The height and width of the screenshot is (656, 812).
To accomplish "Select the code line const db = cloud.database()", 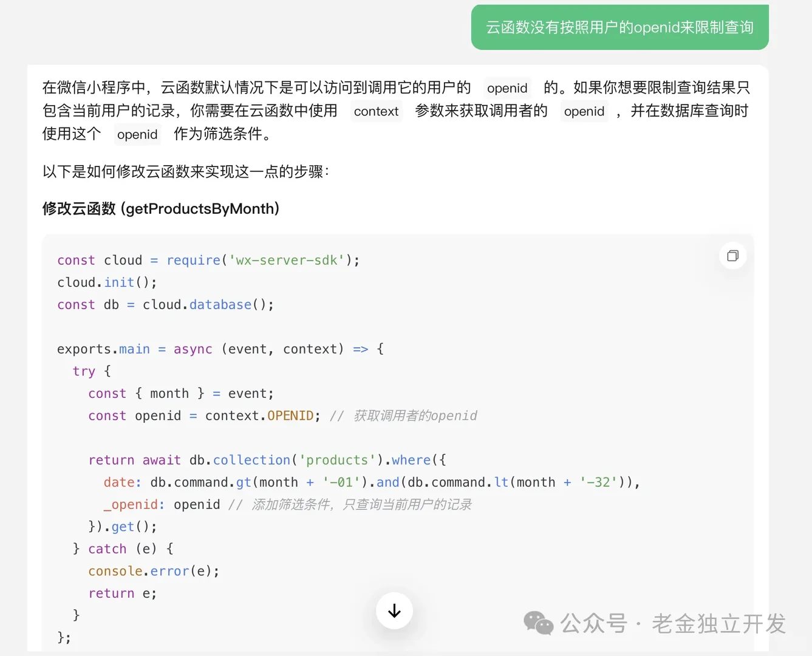I will coord(165,304).
